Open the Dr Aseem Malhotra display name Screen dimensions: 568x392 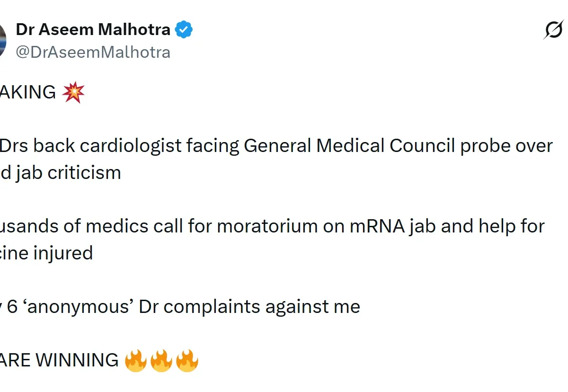(93, 29)
